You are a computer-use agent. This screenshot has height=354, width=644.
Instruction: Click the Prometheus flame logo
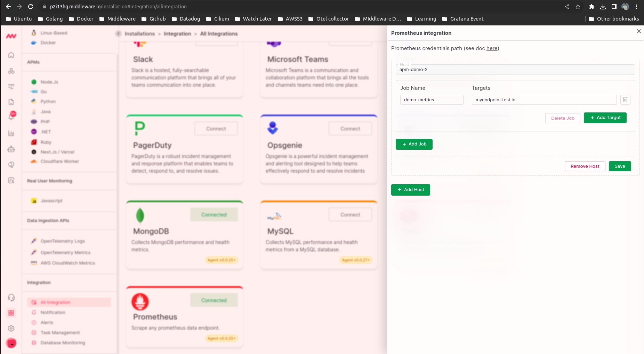140,302
